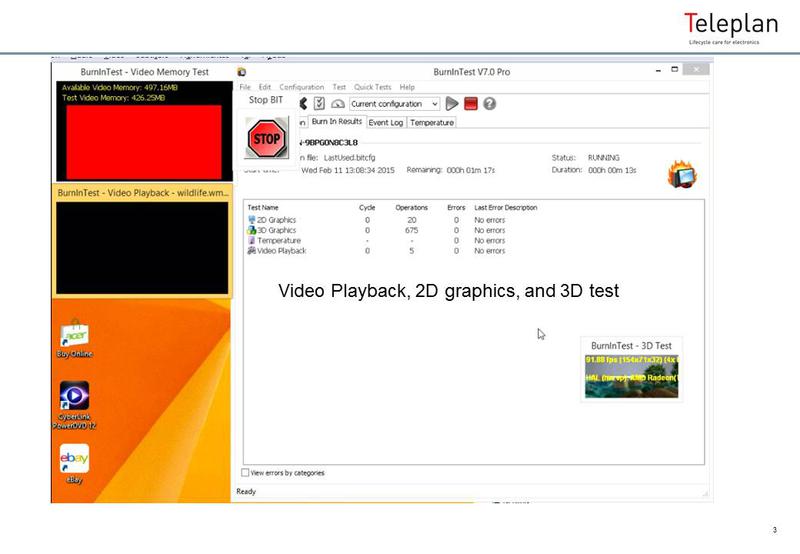
Task: Switch to the Burn In Results tab
Action: (x=336, y=121)
